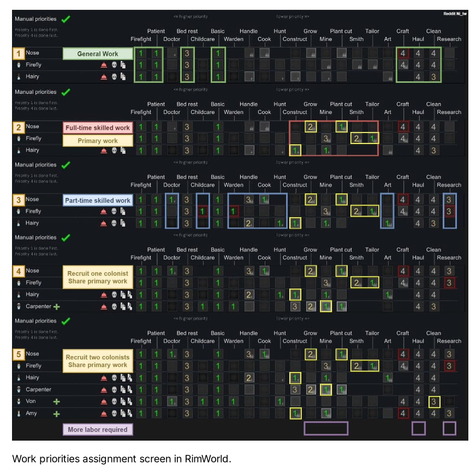Click Warden column header in panel 2
The height and width of the screenshot is (469, 476).
click(234, 112)
